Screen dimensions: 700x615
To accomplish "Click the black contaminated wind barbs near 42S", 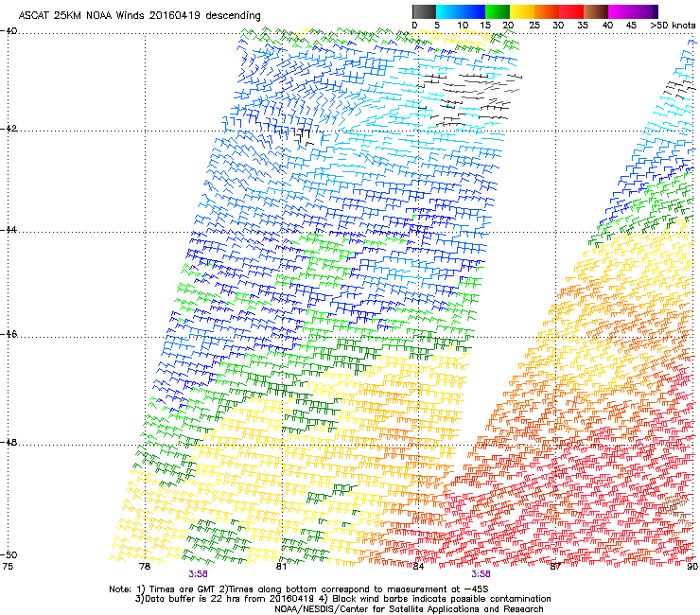I will [305, 137].
